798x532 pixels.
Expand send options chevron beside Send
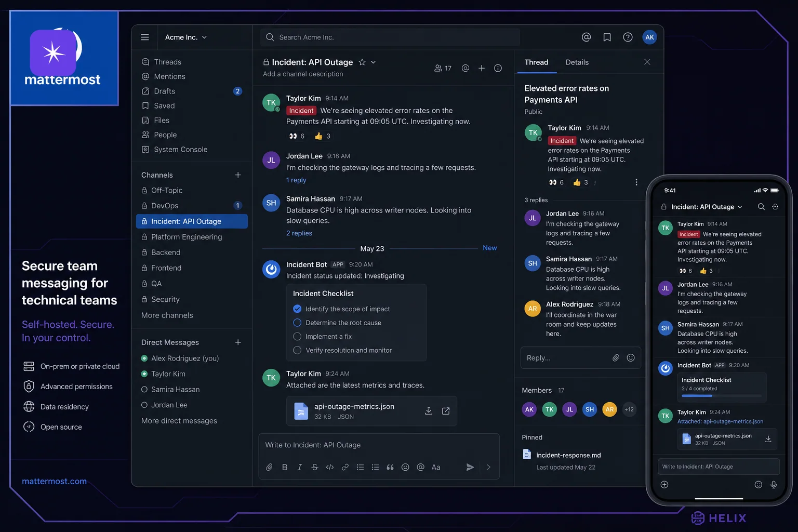coord(488,467)
